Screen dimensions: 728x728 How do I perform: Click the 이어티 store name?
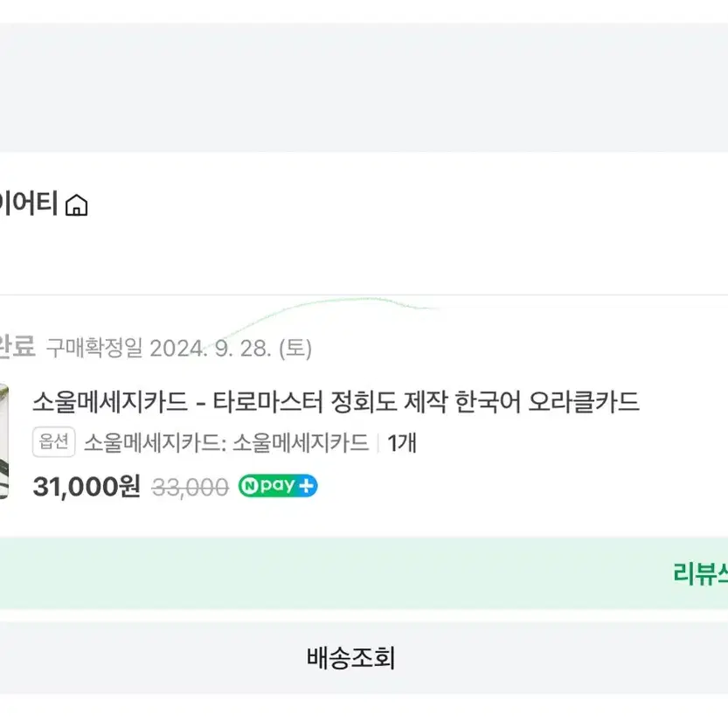coord(29,204)
